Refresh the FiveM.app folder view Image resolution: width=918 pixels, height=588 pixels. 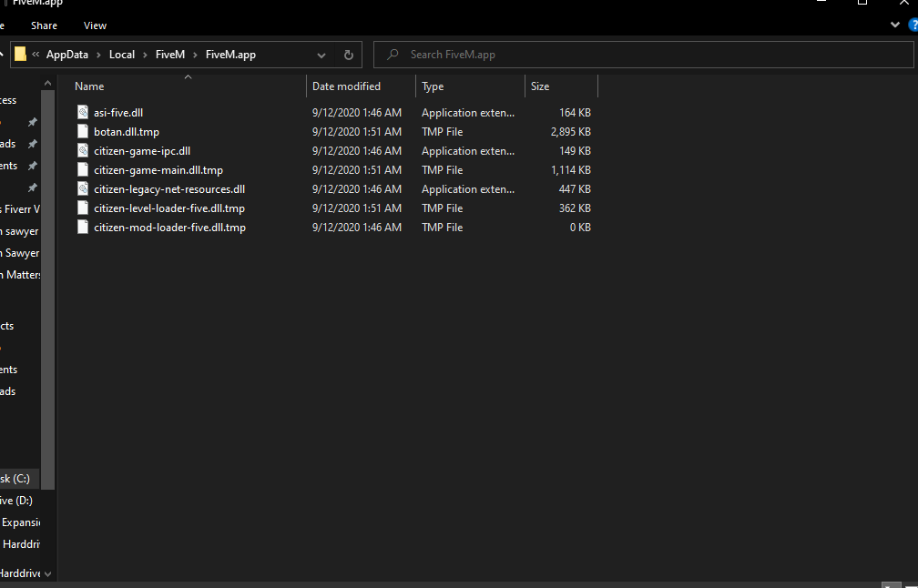pyautogui.click(x=348, y=55)
